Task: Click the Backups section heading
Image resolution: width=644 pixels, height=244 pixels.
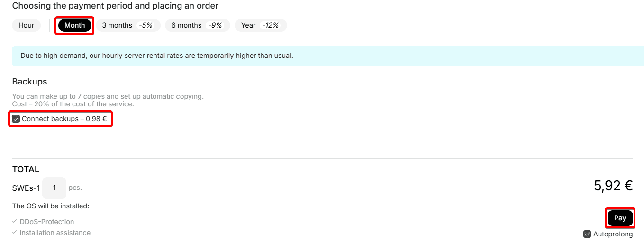Action: [29, 82]
